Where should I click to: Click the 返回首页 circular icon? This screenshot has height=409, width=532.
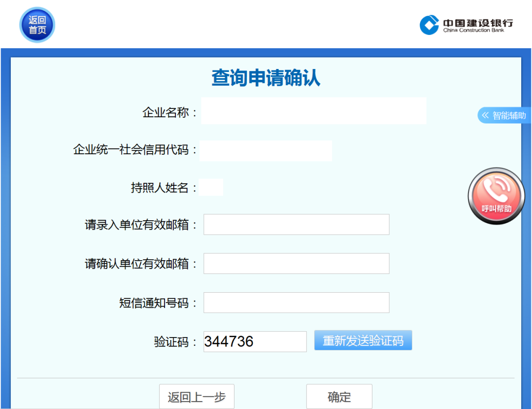coord(36,25)
